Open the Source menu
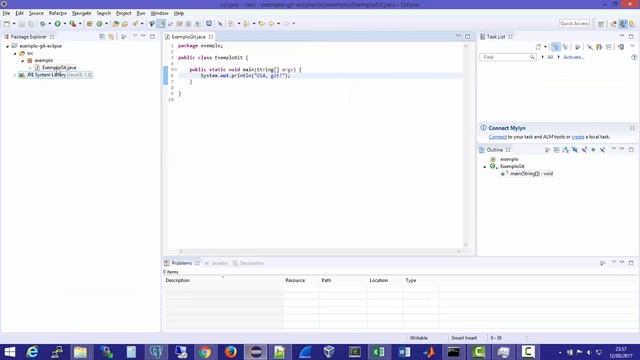640x360 pixels. [x=36, y=13]
